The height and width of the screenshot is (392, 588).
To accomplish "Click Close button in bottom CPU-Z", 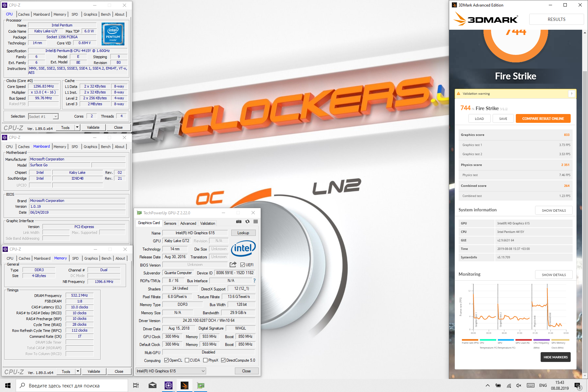I will point(119,371).
